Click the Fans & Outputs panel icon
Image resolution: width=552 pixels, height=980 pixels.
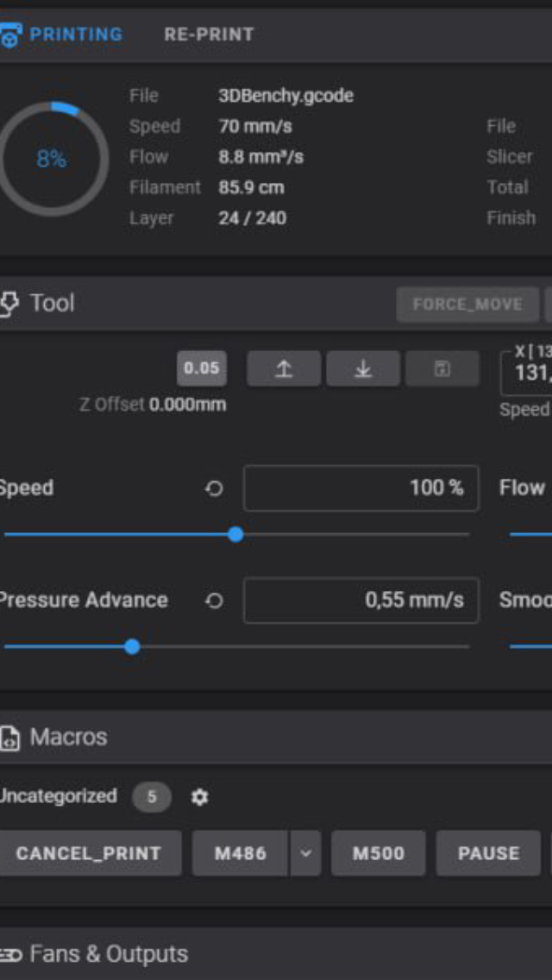pos(9,954)
